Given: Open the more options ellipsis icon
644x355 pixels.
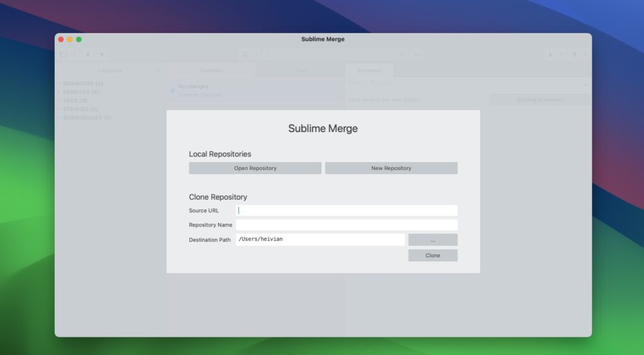Looking at the screenshot, I should pos(417,54).
